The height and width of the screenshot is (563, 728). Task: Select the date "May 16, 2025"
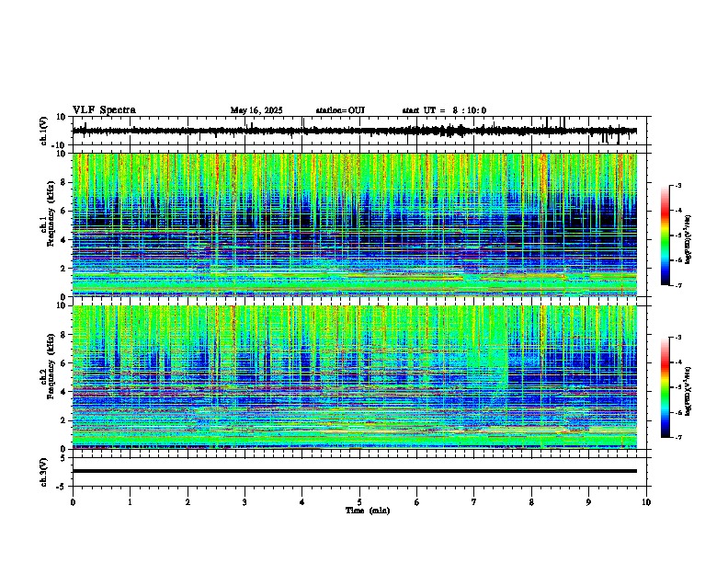[x=256, y=110]
